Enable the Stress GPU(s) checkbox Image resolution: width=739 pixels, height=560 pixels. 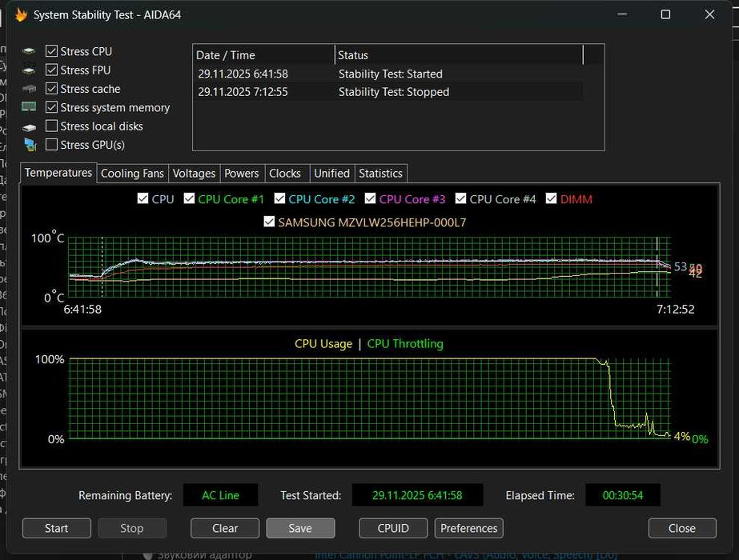(x=52, y=145)
